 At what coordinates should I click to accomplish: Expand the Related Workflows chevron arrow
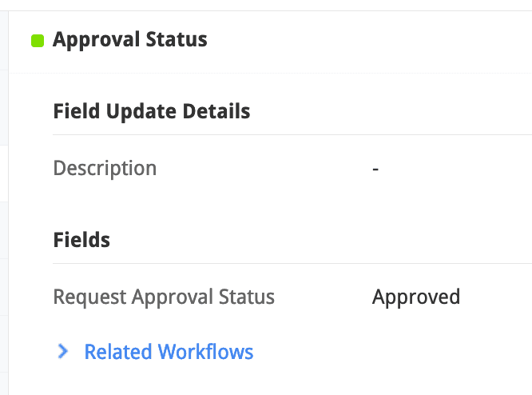(x=63, y=351)
